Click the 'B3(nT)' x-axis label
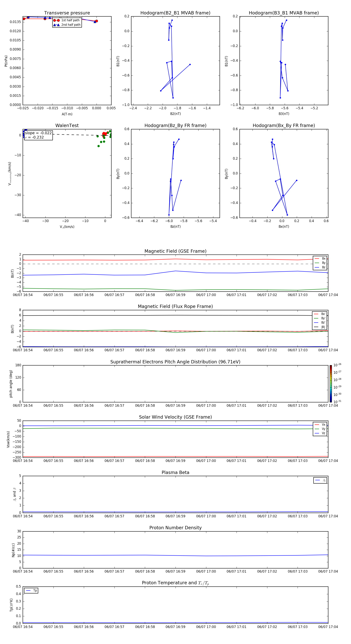This screenshot has height=644, width=351. click(284, 114)
